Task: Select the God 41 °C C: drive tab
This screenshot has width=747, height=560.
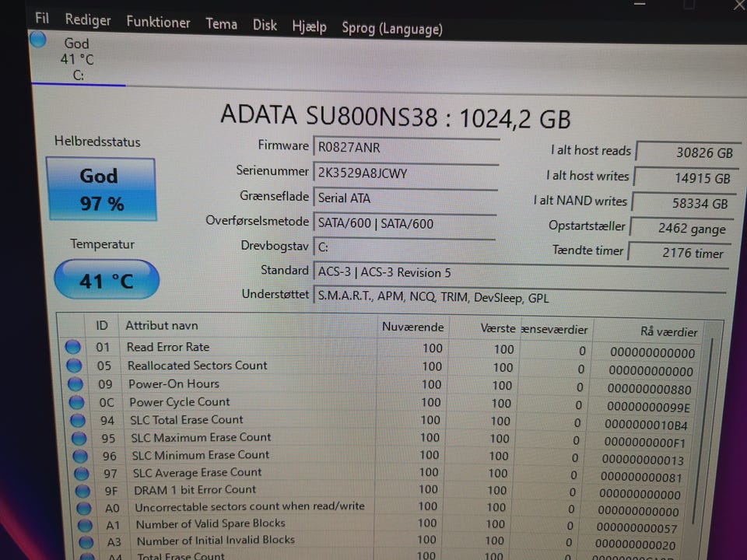Action: click(77, 59)
